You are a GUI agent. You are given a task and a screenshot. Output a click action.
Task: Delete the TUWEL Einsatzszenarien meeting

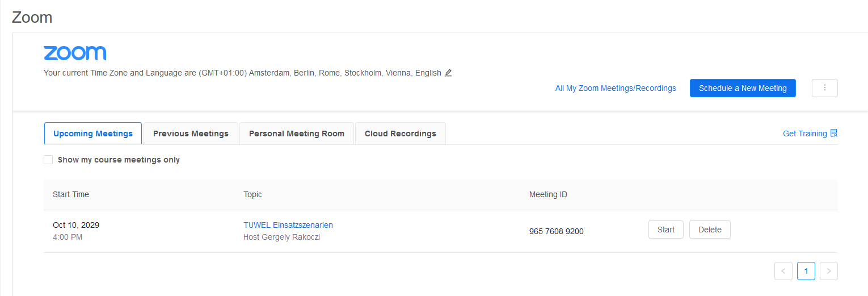coord(710,230)
